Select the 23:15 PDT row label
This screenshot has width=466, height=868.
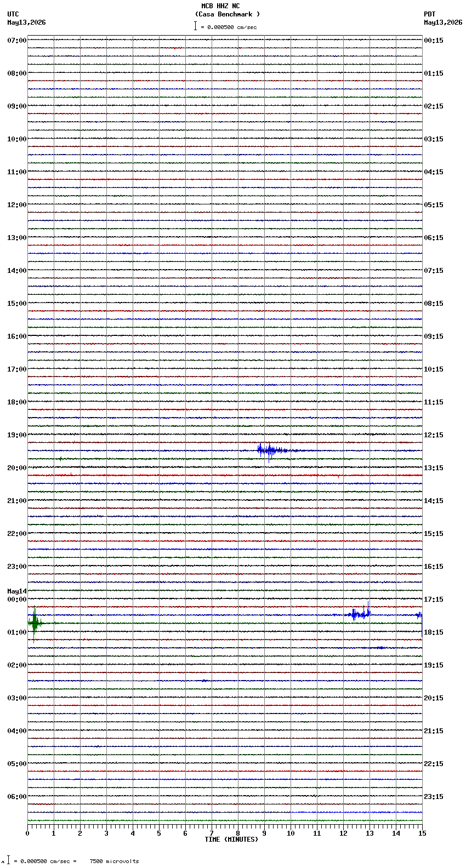click(x=434, y=797)
